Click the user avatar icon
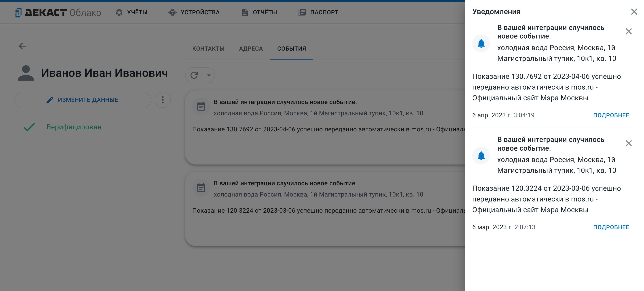This screenshot has width=644, height=291. click(26, 73)
